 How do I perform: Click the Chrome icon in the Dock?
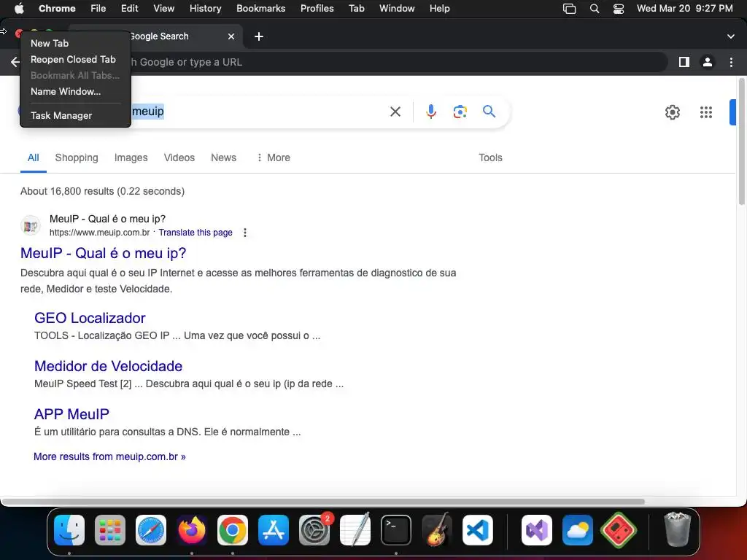coord(233,530)
